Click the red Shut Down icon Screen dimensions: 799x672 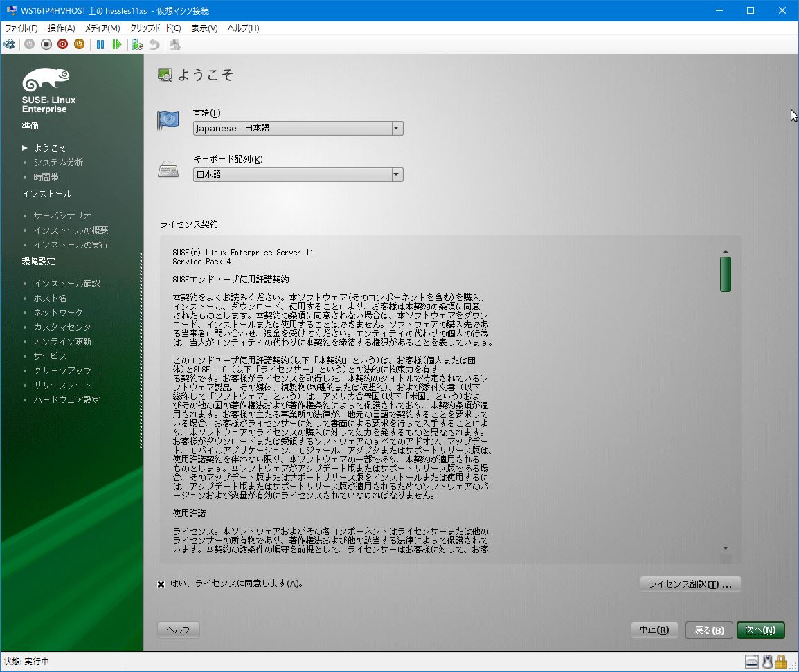tap(63, 45)
